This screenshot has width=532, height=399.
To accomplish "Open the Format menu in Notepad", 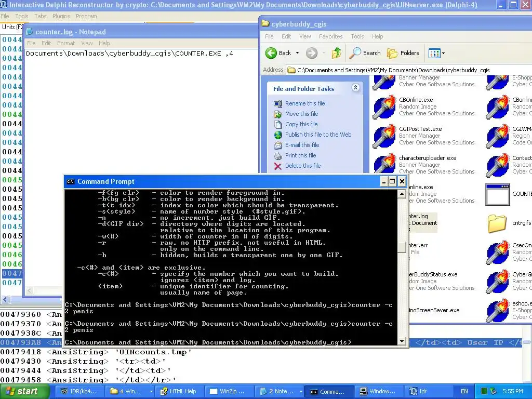I will click(66, 43).
